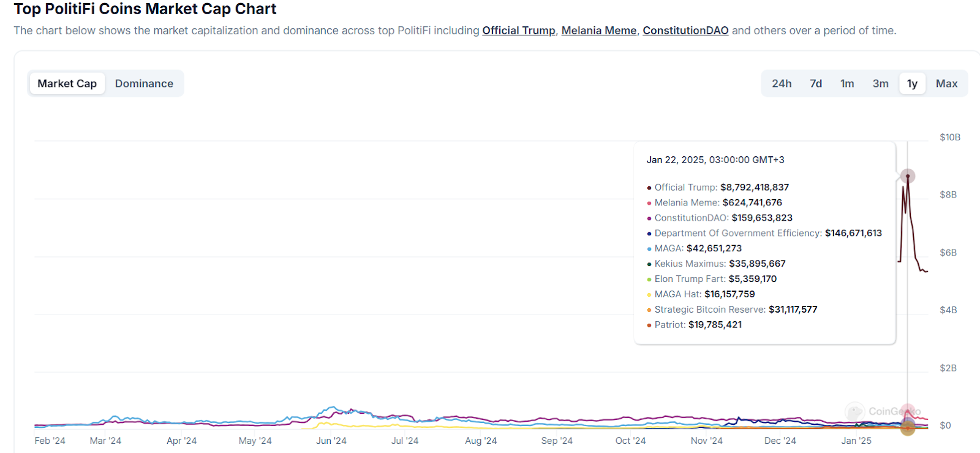This screenshot has width=980, height=453.
Task: Click the Elon Trump Fart row
Action: [x=712, y=279]
